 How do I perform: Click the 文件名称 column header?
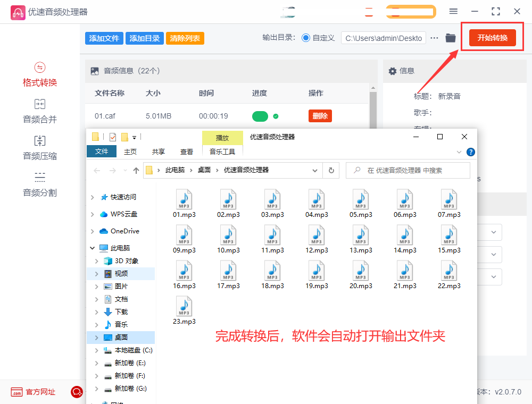point(110,93)
